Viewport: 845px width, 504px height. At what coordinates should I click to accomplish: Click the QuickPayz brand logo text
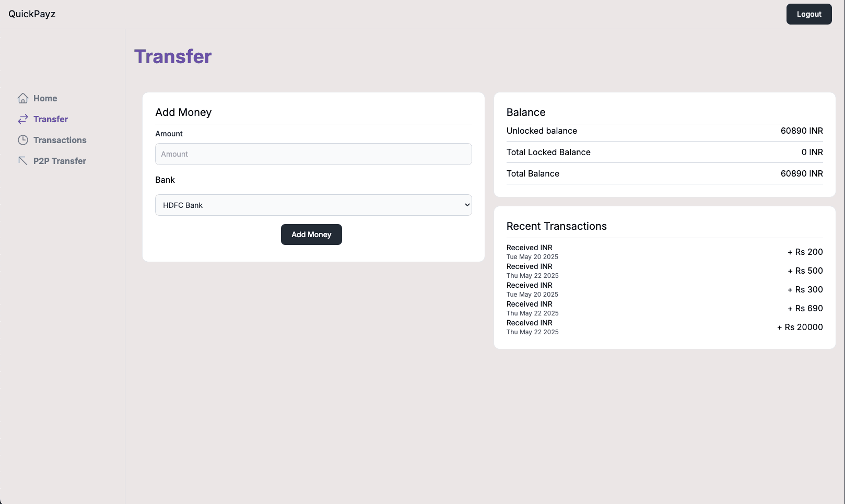32,14
